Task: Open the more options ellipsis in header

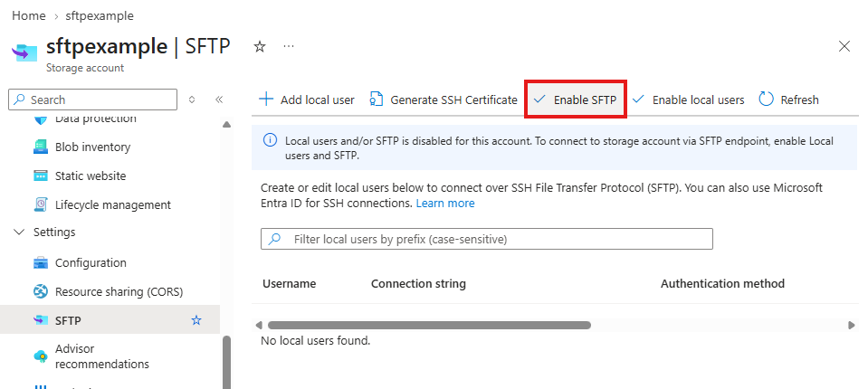Action: tap(289, 46)
